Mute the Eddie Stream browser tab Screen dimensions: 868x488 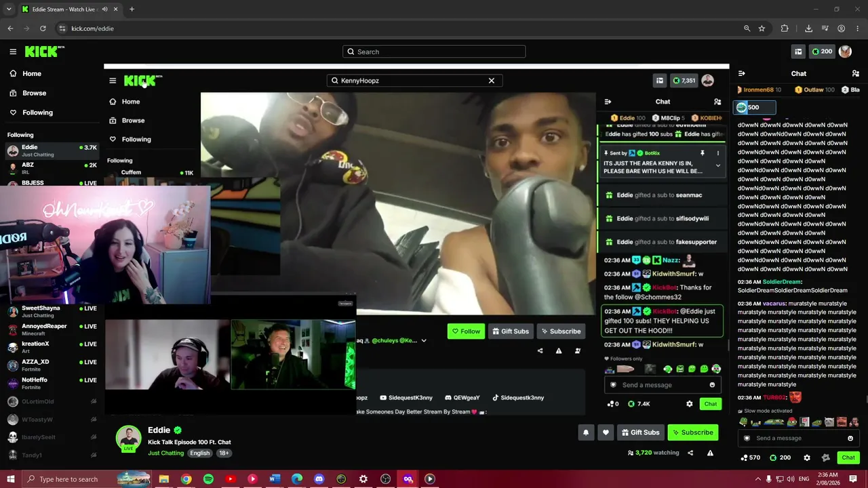(x=104, y=9)
